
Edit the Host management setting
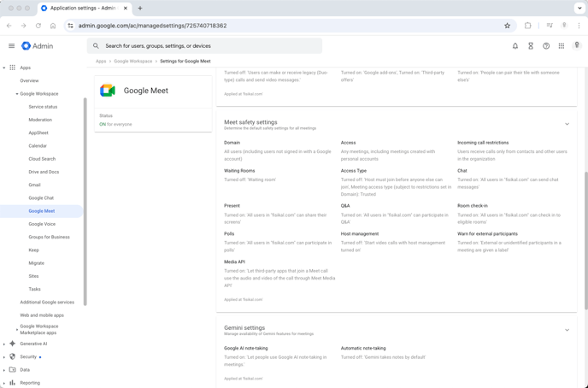point(395,242)
